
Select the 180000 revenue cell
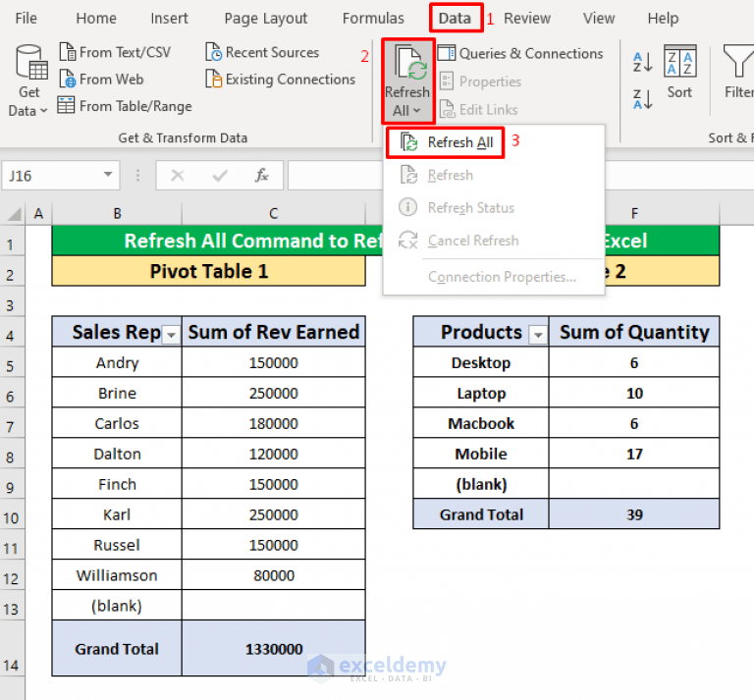click(274, 423)
